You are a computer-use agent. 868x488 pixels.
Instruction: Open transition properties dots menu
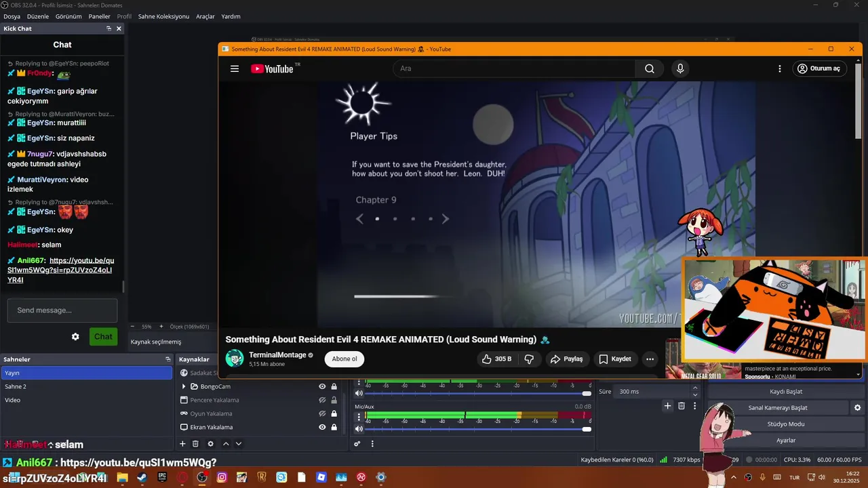pos(694,406)
